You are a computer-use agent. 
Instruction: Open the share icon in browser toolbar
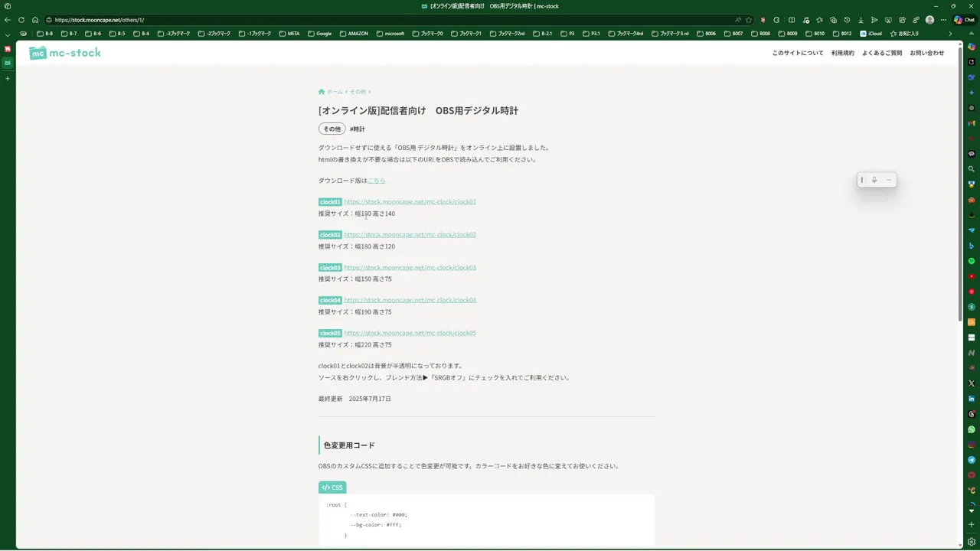[902, 20]
